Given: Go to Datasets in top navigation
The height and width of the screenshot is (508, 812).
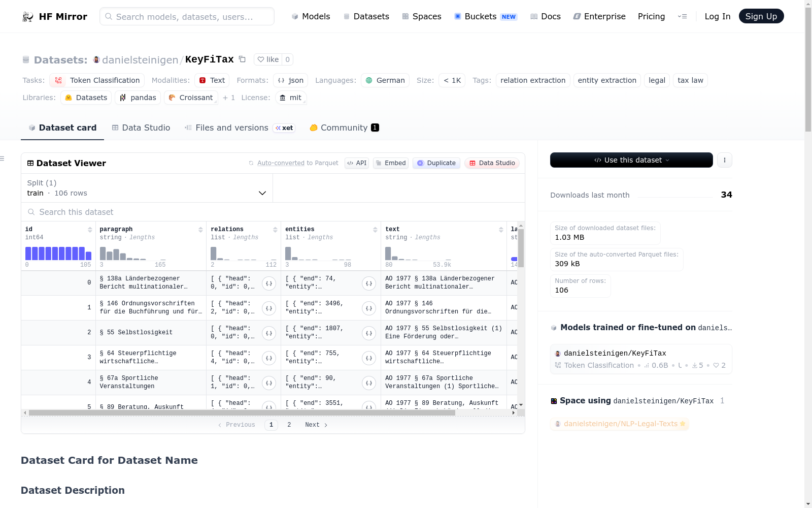Looking at the screenshot, I should 366,17.
